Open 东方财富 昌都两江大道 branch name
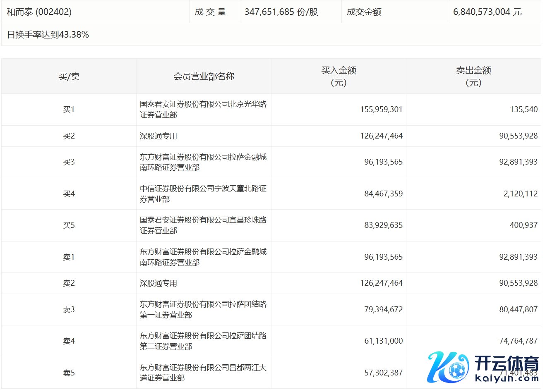The height and width of the screenshot is (392, 545). pyautogui.click(x=203, y=373)
